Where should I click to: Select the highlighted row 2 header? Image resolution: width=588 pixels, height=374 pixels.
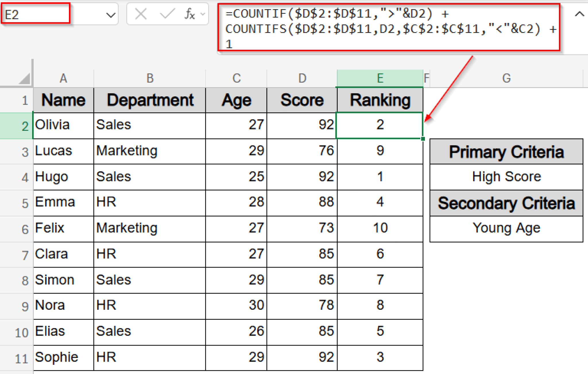[25, 126]
